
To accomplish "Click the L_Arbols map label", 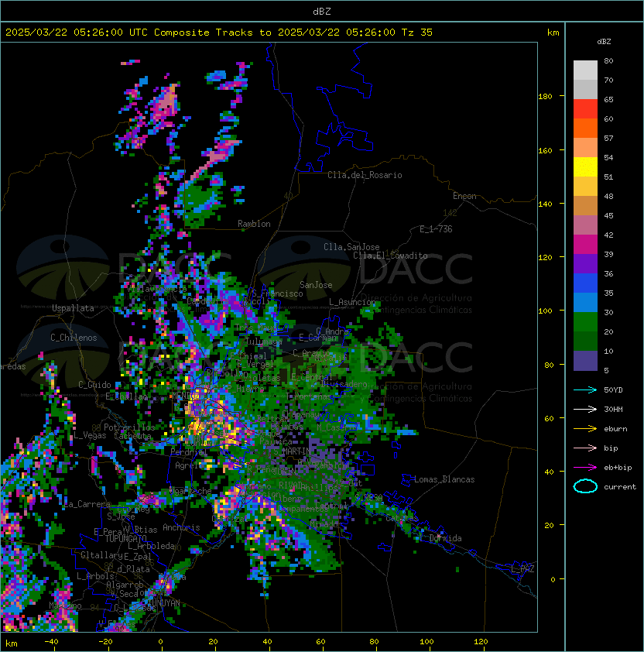I will [95, 576].
